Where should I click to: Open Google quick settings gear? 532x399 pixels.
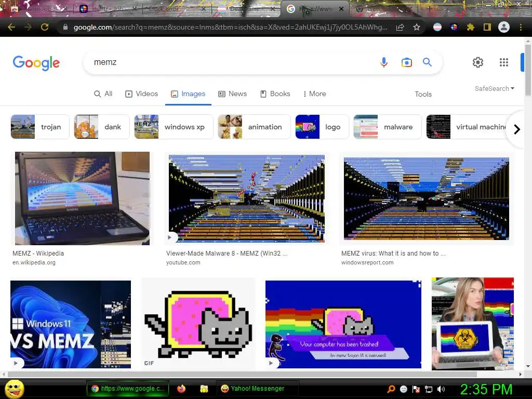click(x=478, y=62)
